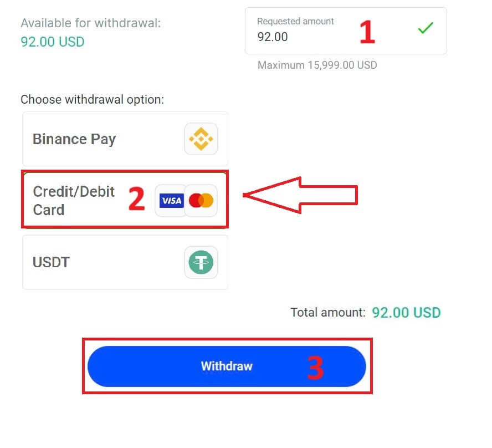Click the diamond-shaped Binance emblem
This screenshot has width=492, height=448.
click(201, 139)
